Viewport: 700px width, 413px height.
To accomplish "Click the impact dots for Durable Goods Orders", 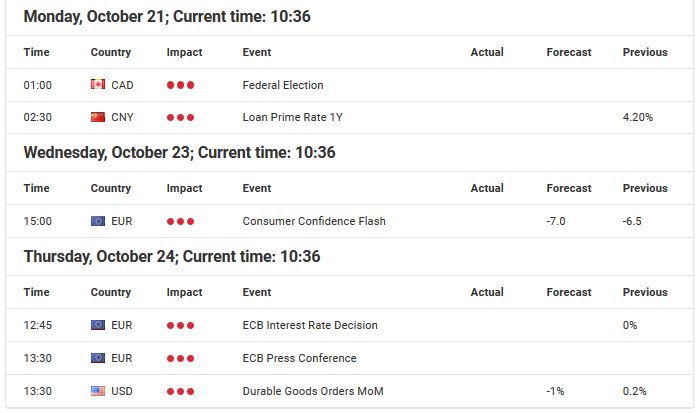I will pyautogui.click(x=180, y=392).
